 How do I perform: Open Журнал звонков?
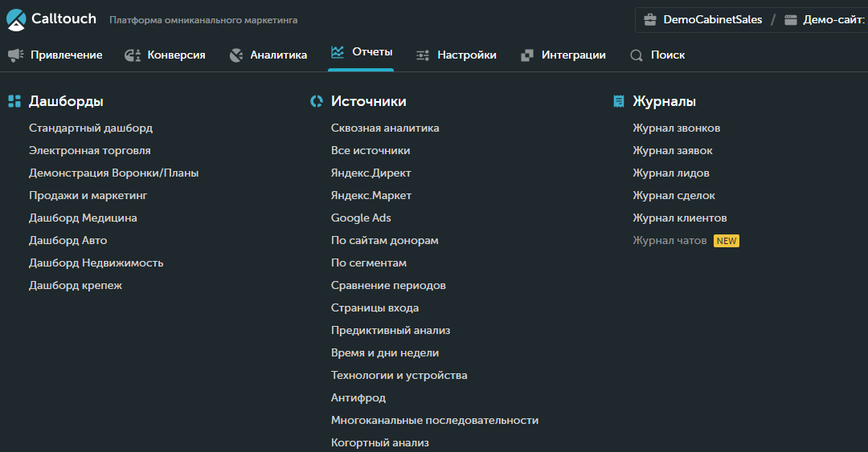point(677,128)
